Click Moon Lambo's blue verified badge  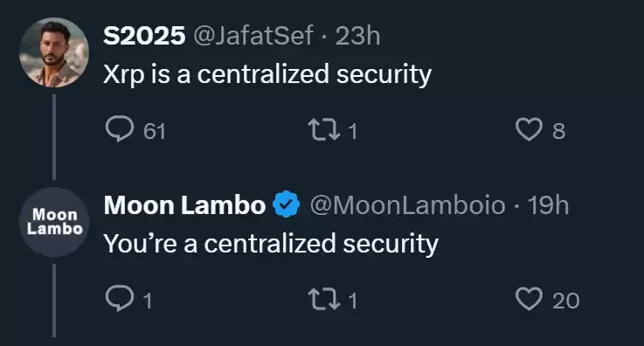pos(286,204)
